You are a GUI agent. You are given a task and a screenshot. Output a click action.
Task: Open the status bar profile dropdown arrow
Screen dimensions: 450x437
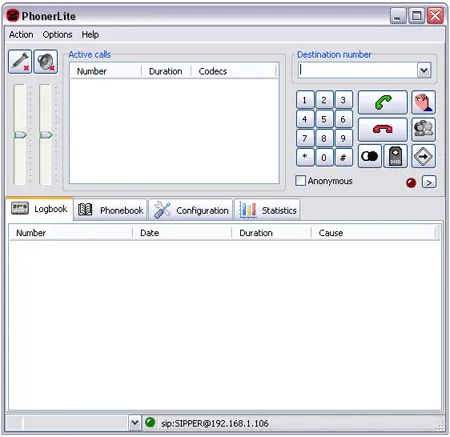135,423
